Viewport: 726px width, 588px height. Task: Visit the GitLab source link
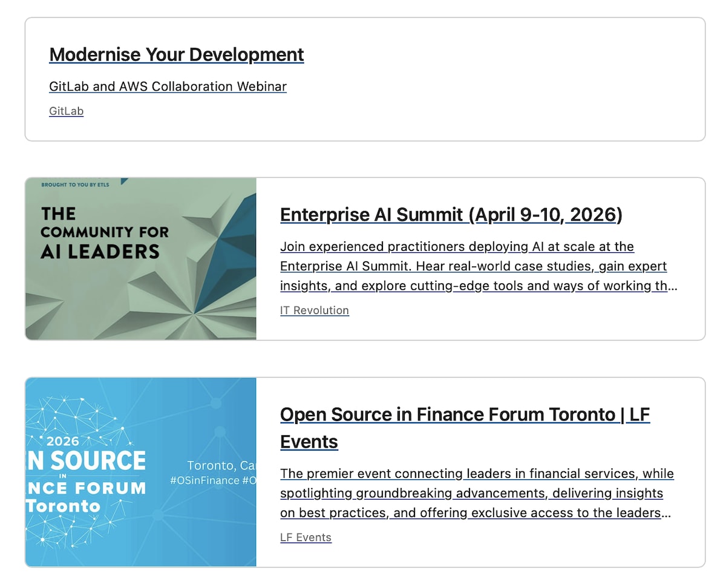pyautogui.click(x=66, y=111)
